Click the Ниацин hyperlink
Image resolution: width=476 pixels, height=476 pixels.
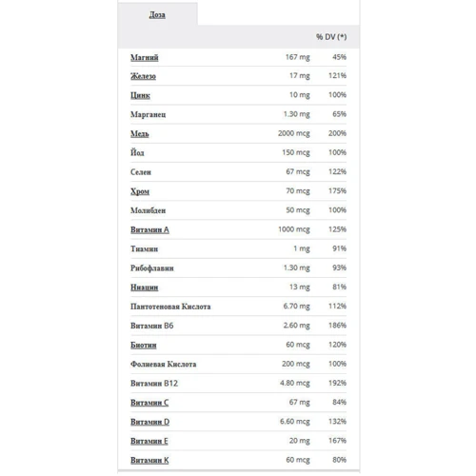pyautogui.click(x=145, y=288)
